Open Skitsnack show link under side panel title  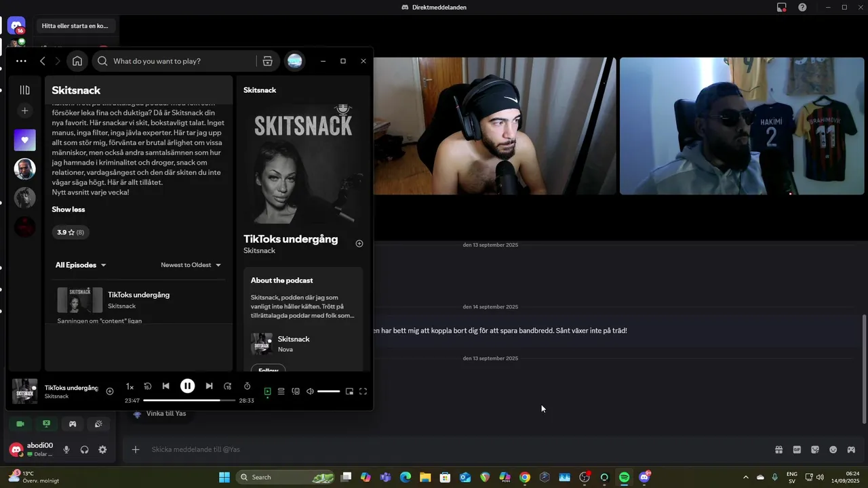pos(259,251)
